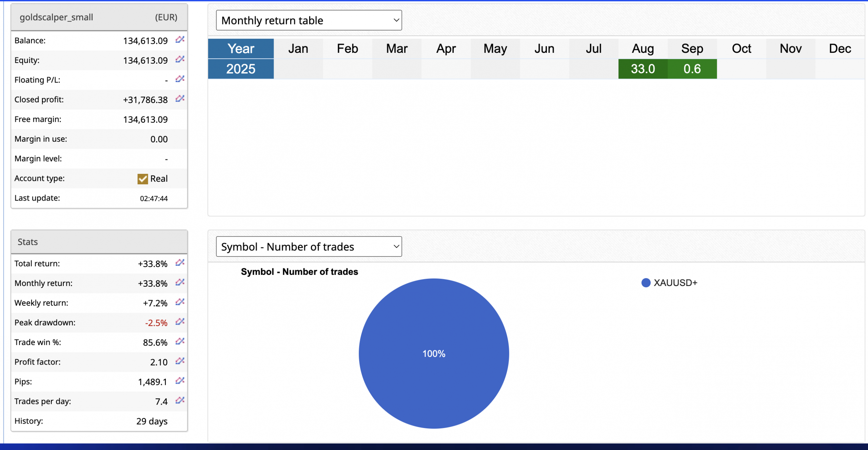The image size is (868, 450).
Task: Open chart icon for Total return
Action: click(180, 263)
